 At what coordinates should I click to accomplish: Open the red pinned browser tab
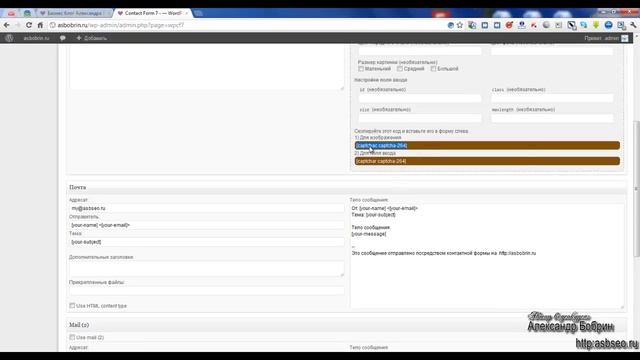click(x=11, y=13)
